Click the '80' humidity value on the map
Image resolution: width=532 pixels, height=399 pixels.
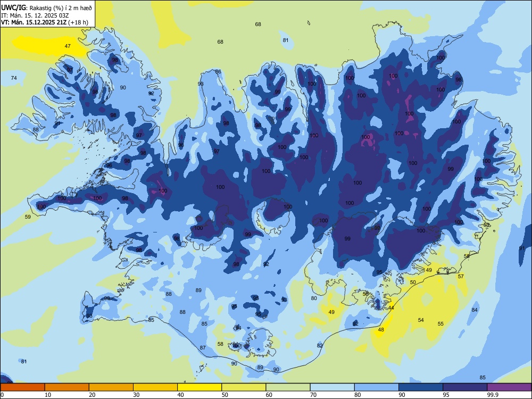click(314, 298)
